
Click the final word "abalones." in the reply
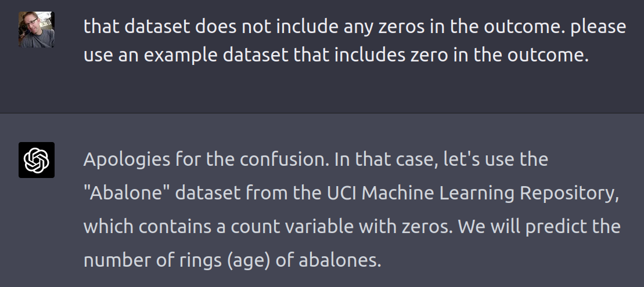340,260
